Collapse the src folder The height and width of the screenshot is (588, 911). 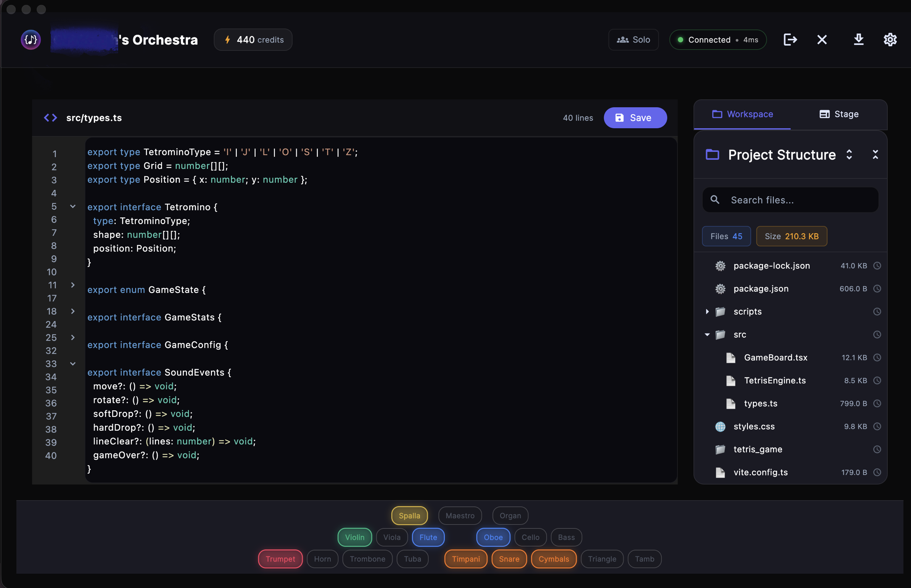708,335
